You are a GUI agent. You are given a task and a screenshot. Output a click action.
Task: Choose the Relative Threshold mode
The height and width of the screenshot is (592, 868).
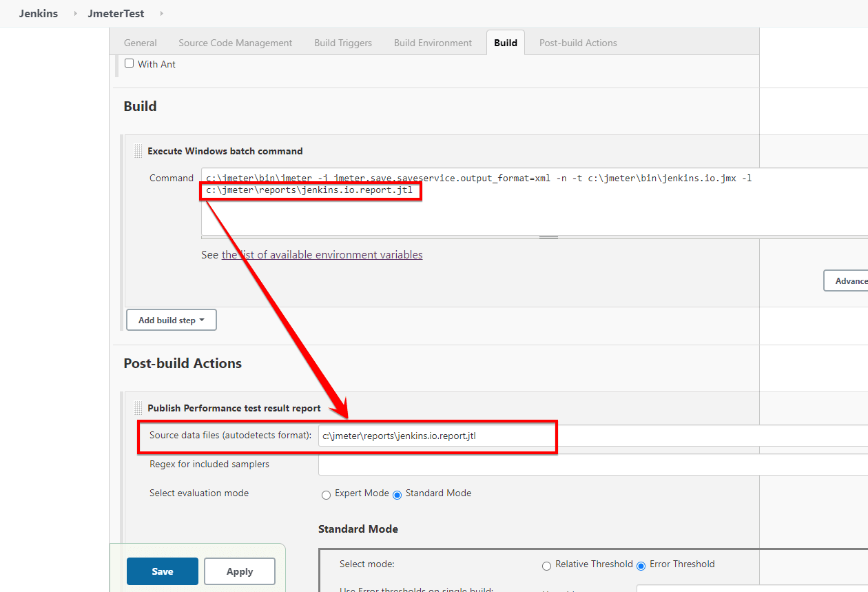(546, 566)
